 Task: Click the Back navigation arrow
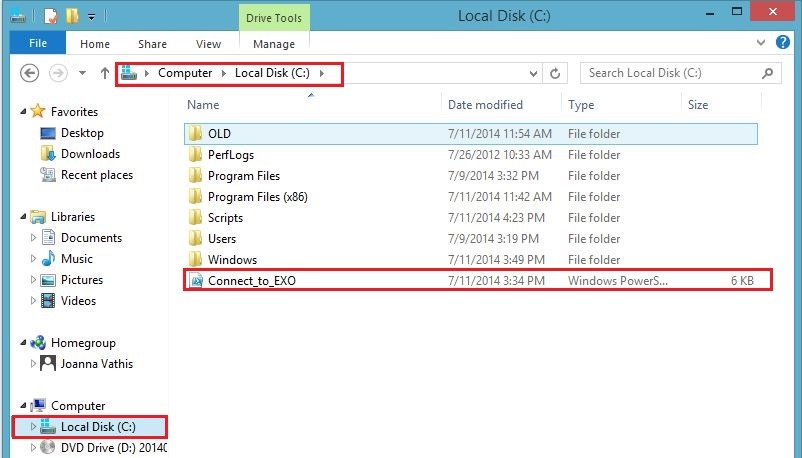pyautogui.click(x=30, y=73)
